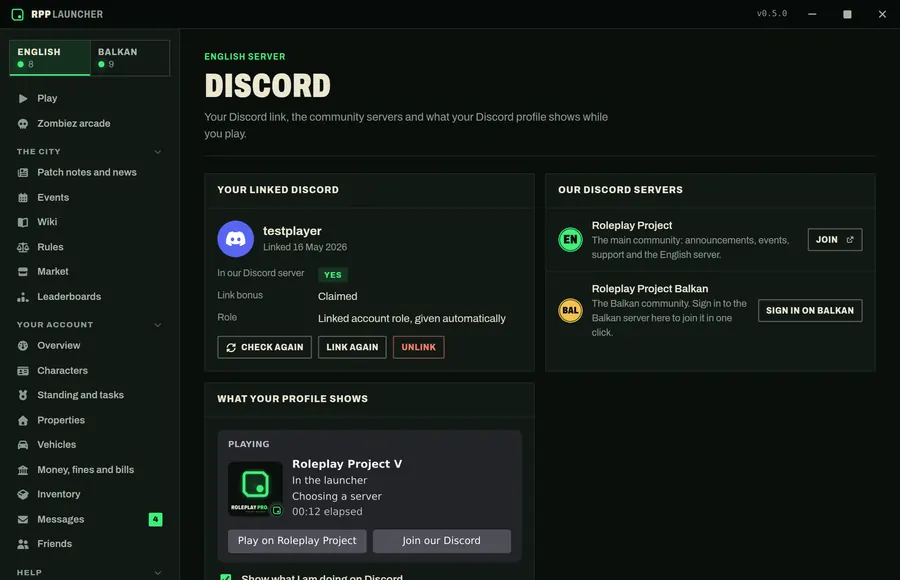Click the unread Messages count badge
The image size is (900, 580).
point(155,519)
